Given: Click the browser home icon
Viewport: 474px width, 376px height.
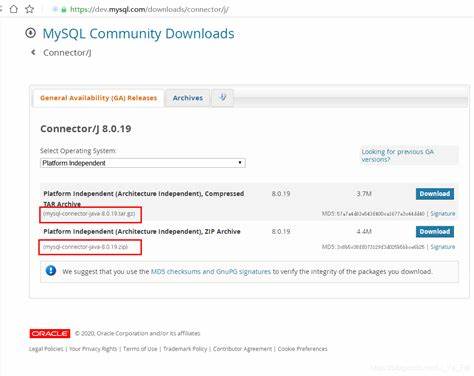Looking at the screenshot, I should (x=14, y=9).
